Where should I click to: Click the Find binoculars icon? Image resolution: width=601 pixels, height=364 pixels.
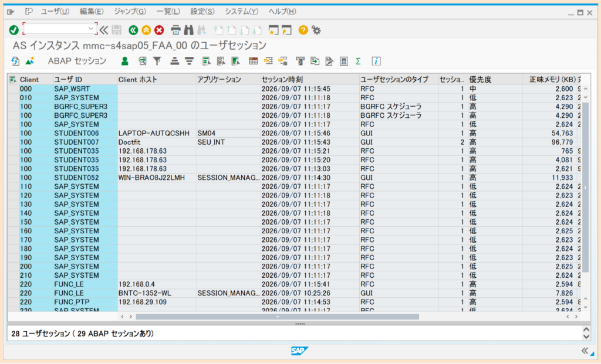(188, 30)
